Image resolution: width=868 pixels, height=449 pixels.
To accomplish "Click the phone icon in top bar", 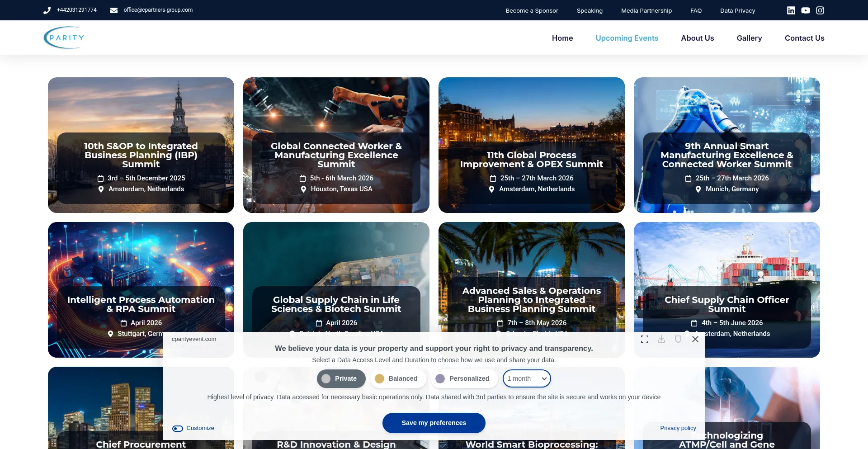I will [47, 10].
